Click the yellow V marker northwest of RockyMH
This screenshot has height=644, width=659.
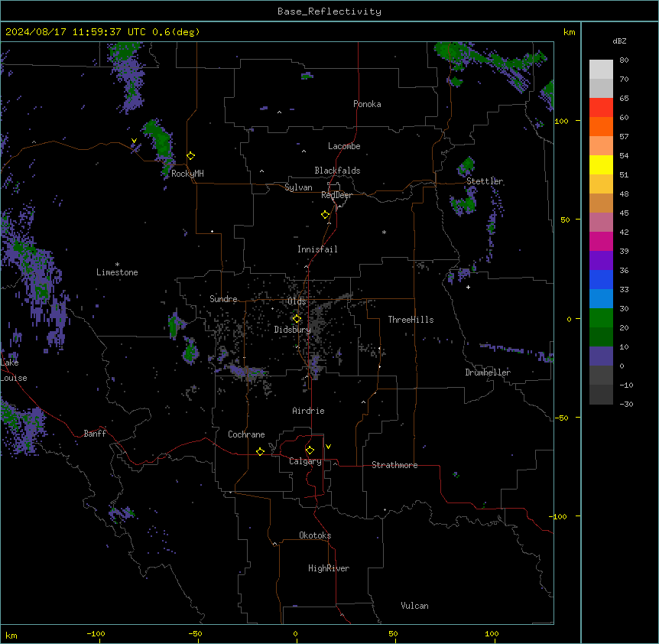(x=134, y=141)
